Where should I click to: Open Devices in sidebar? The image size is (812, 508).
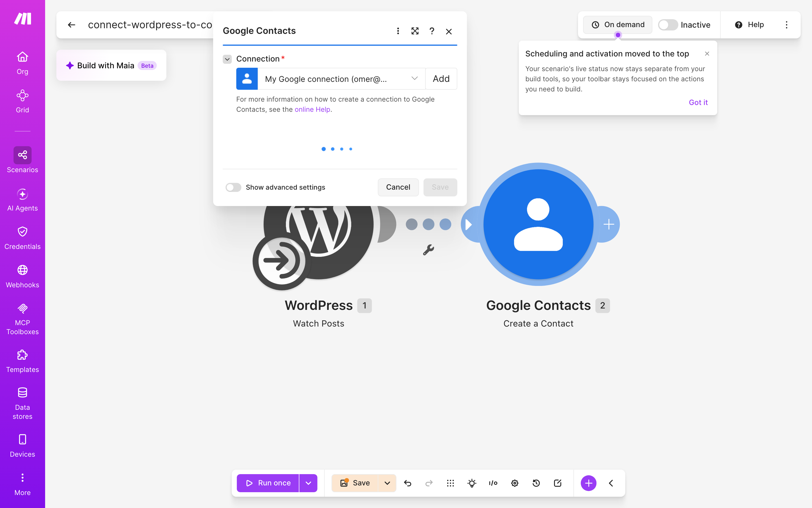pyautogui.click(x=23, y=446)
